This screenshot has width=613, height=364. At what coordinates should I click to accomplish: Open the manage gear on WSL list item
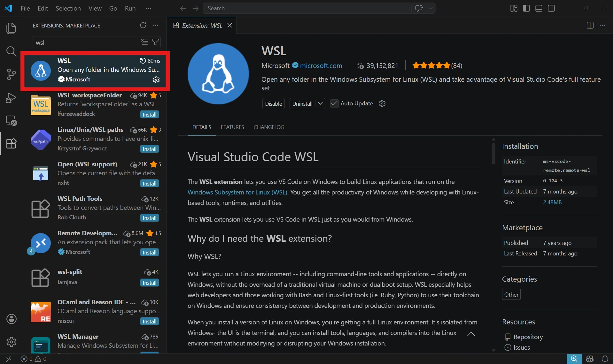156,80
